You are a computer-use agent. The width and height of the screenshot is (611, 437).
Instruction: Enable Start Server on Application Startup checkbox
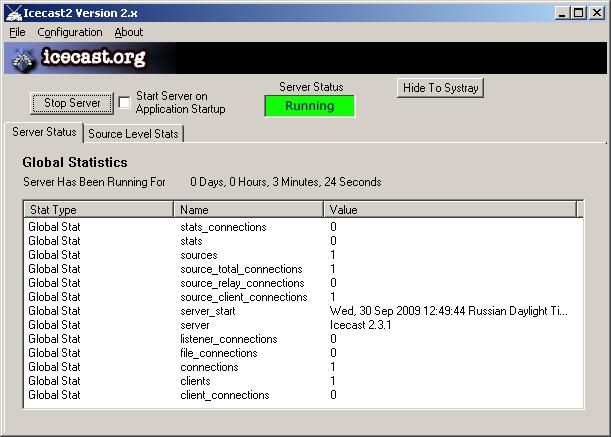(x=124, y=103)
